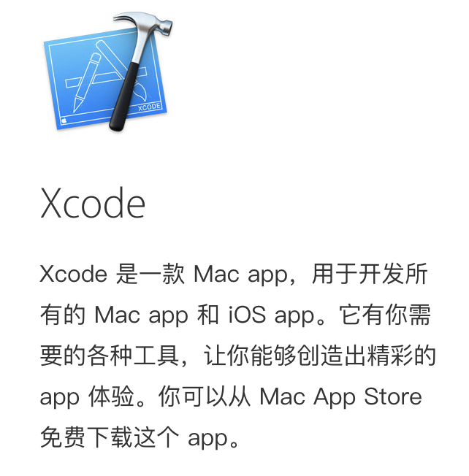Image resolution: width=469 pixels, height=476 pixels.
Task: Click the brush tip drawn on the blueprint
Action: (140, 91)
